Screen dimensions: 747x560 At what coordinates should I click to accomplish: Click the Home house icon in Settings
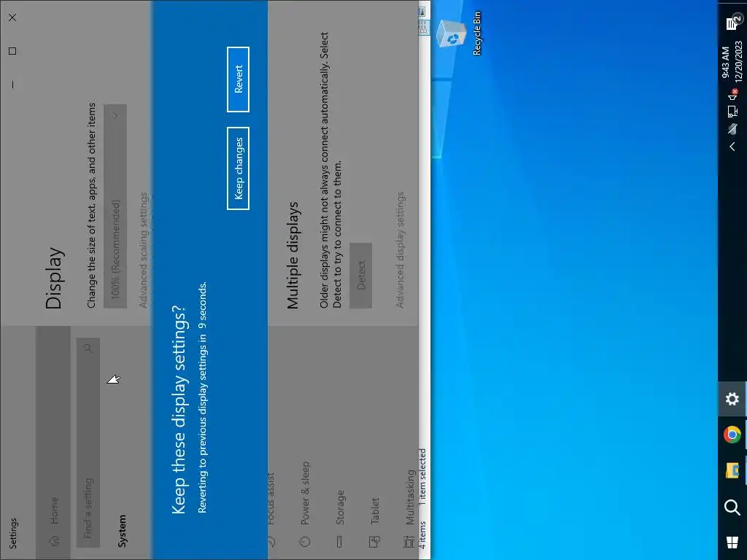tap(54, 541)
